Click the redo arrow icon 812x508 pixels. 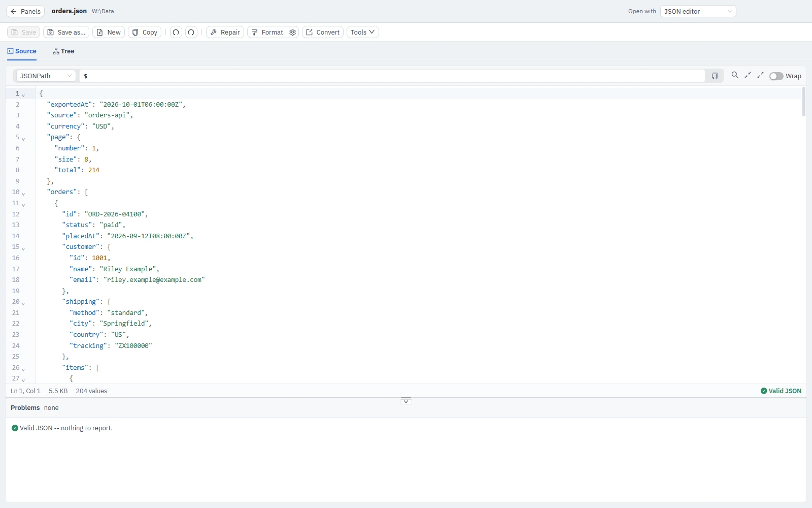191,32
